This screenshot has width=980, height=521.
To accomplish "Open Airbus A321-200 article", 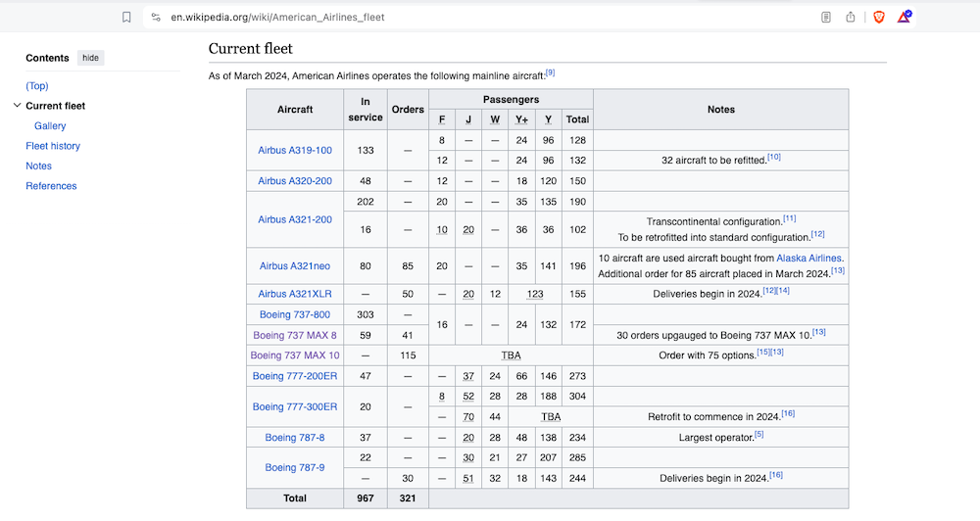I will point(295,220).
